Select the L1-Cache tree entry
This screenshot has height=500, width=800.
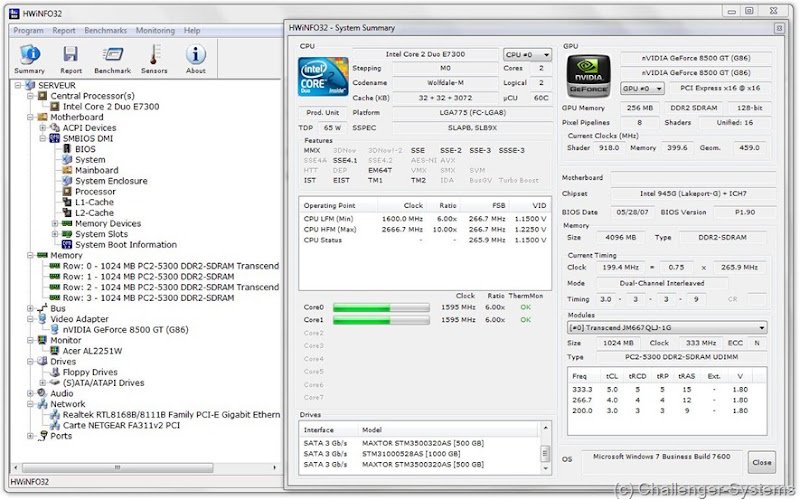click(x=94, y=203)
